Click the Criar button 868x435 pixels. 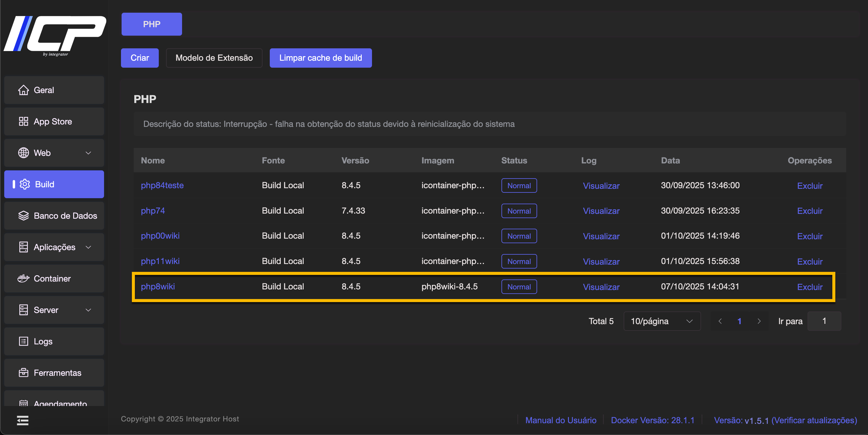[139, 58]
